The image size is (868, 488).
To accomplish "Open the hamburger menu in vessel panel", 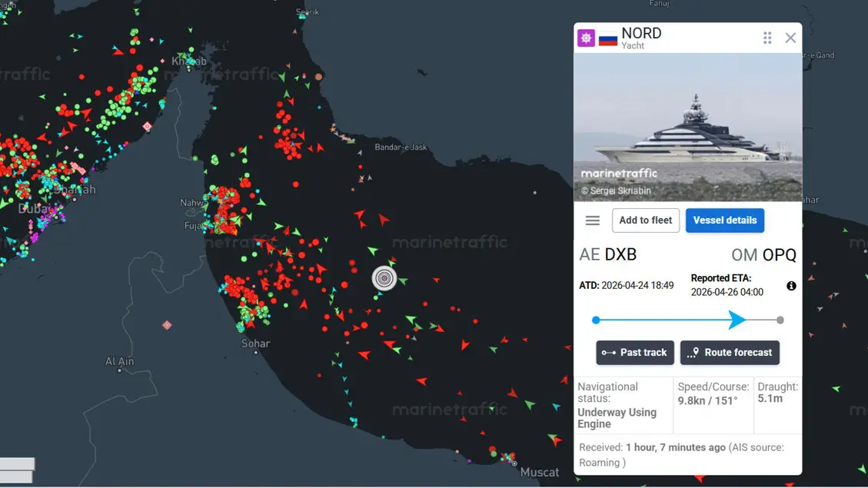I will point(592,221).
